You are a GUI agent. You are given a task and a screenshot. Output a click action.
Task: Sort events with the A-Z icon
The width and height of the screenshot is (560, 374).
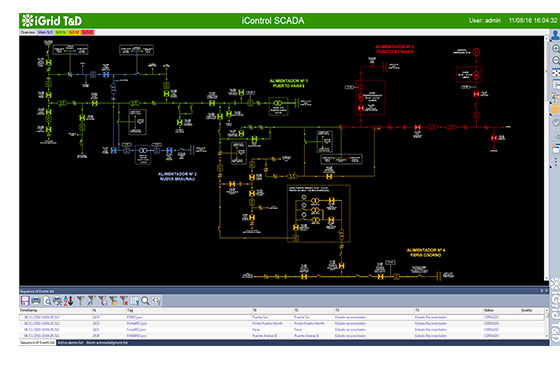click(68, 301)
